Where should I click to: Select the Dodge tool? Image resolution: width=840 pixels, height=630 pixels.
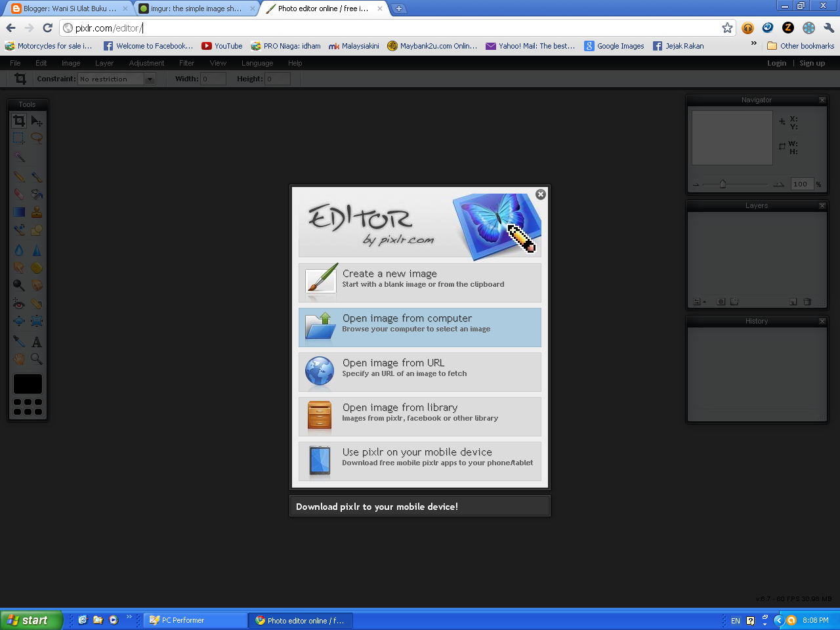(19, 285)
